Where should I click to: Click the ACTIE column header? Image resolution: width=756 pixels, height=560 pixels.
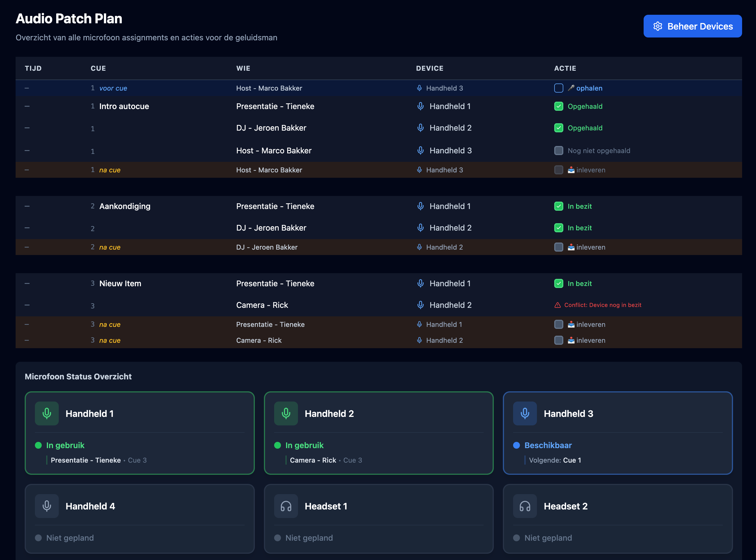pyautogui.click(x=565, y=68)
